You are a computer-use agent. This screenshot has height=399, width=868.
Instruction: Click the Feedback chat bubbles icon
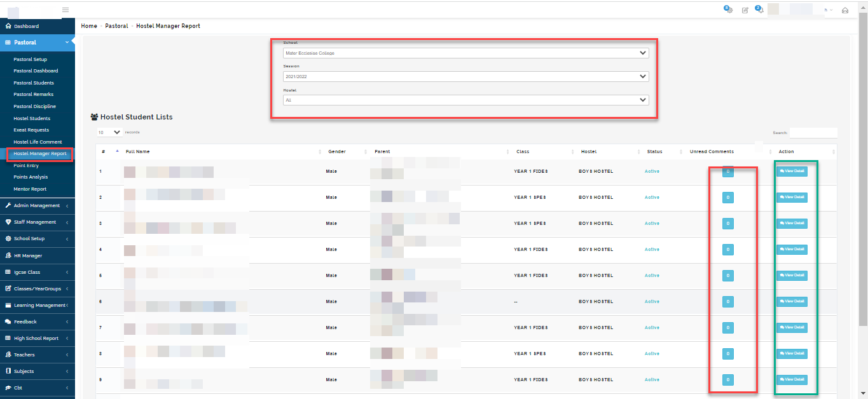coord(8,321)
